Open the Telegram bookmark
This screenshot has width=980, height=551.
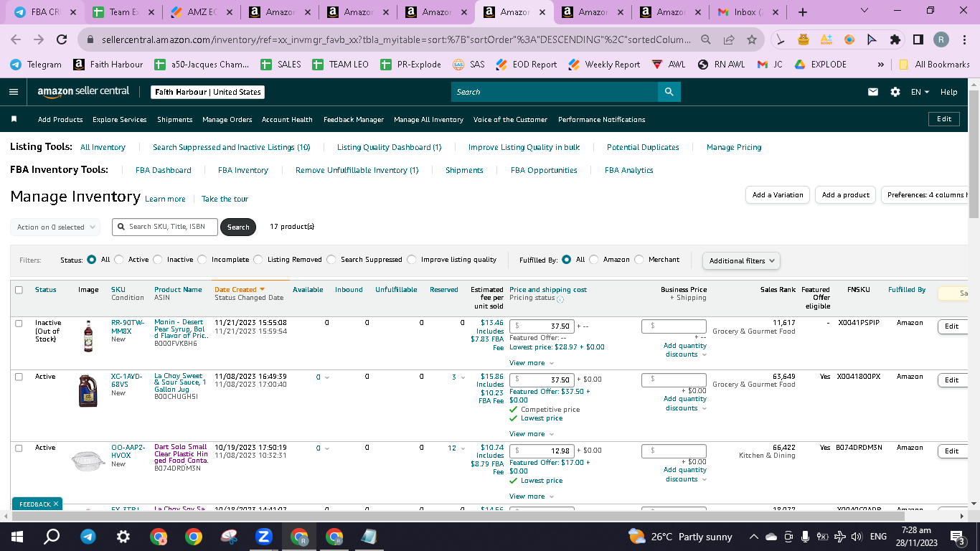click(36, 64)
